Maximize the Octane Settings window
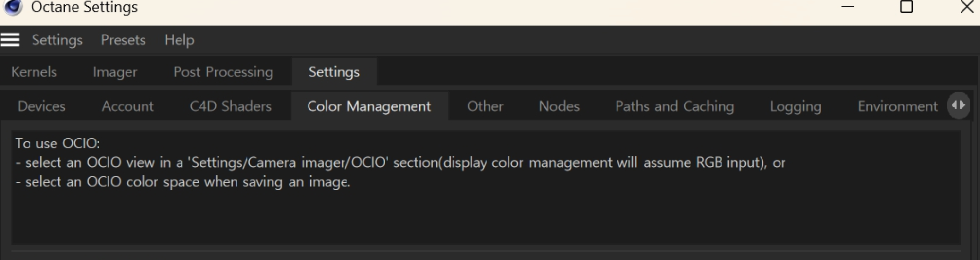 [906, 7]
